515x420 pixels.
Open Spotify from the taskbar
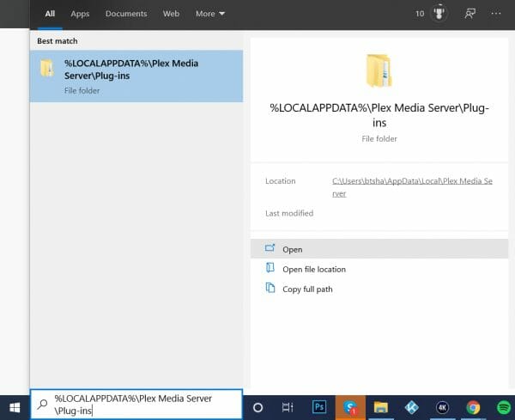point(502,407)
